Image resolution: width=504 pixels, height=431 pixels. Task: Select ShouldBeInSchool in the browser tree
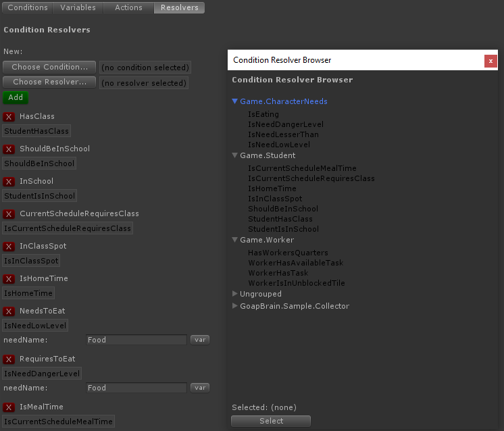coord(283,209)
